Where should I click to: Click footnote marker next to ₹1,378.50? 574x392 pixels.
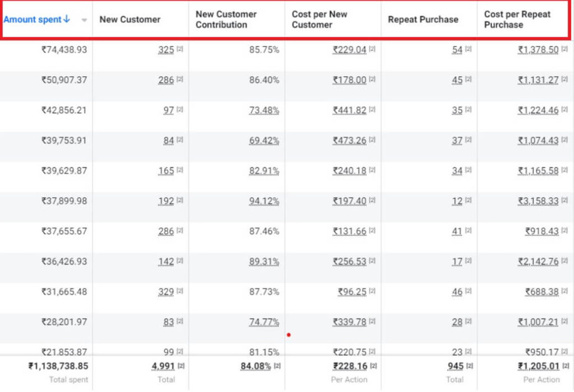point(564,49)
